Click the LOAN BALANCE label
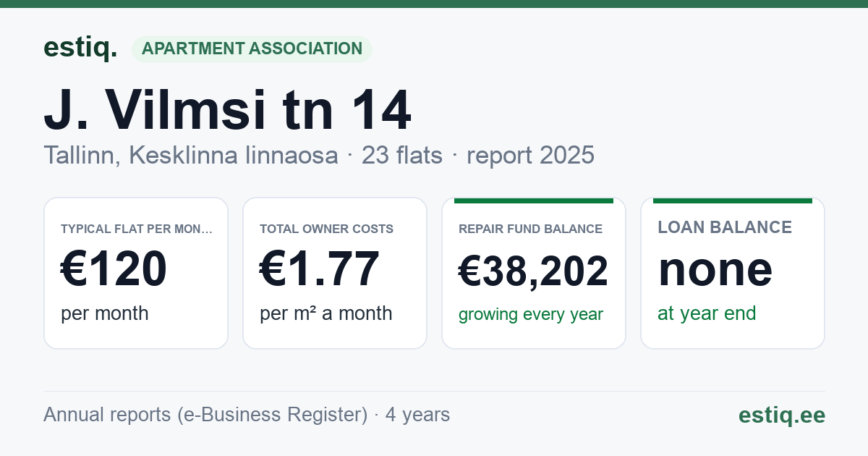 point(724,227)
